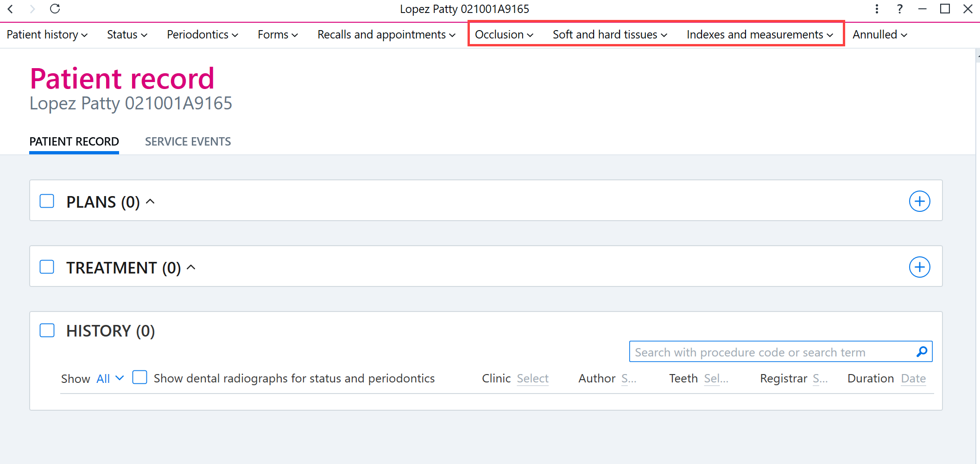Click the forward navigation arrow
The width and height of the screenshot is (980, 464).
(x=32, y=9)
